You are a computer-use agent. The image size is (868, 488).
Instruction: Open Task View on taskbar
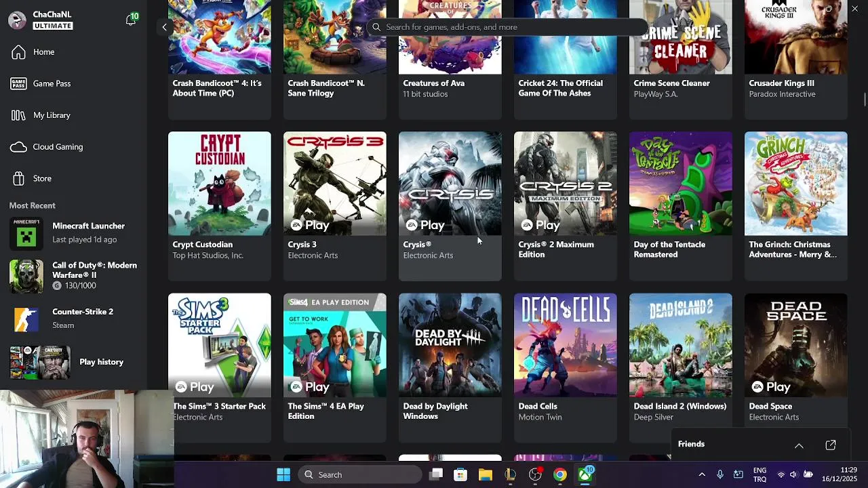(x=436, y=474)
